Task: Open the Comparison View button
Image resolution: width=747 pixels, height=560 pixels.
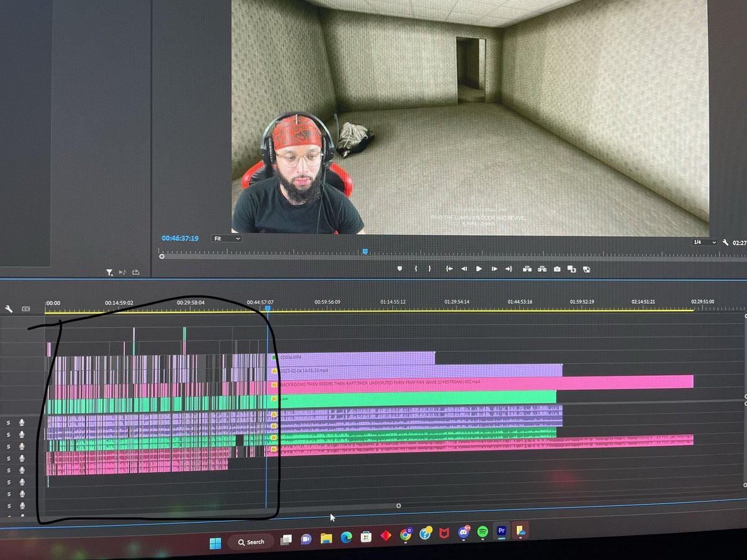Action: (571, 269)
